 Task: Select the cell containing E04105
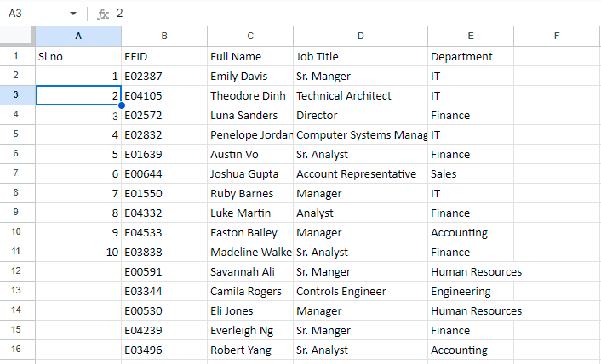pyautogui.click(x=164, y=95)
